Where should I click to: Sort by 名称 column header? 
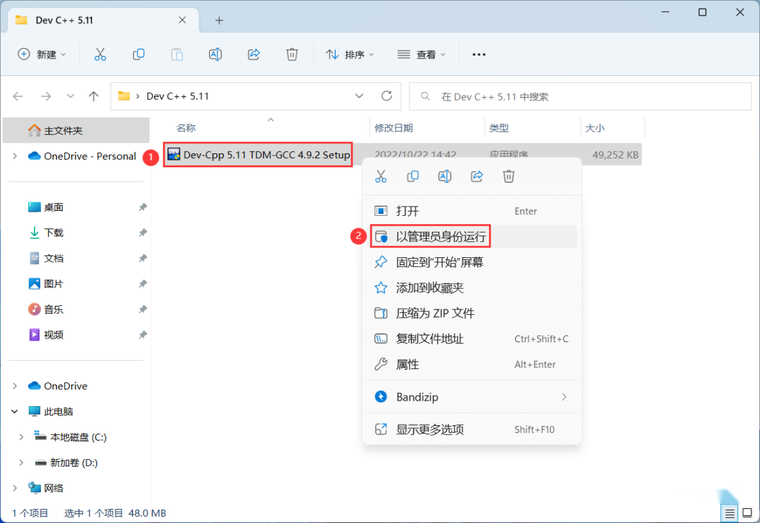(x=186, y=128)
